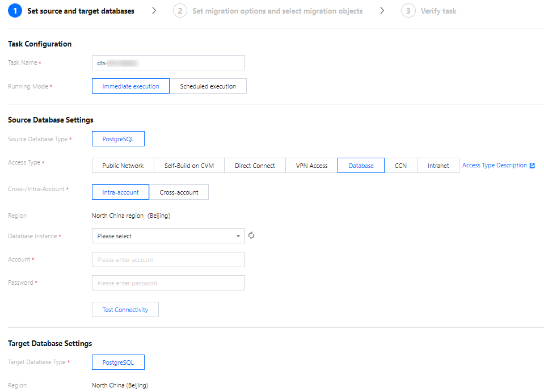Choose Public Network access type

[x=123, y=166]
